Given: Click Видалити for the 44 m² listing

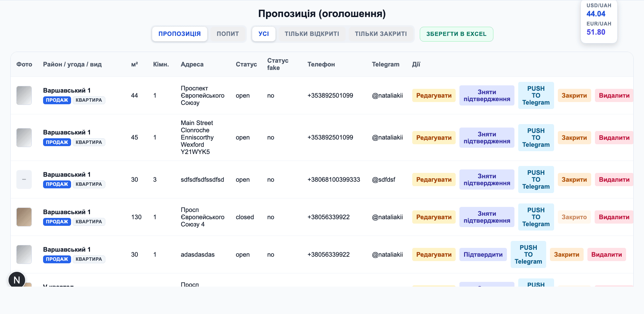Looking at the screenshot, I should 614,95.
